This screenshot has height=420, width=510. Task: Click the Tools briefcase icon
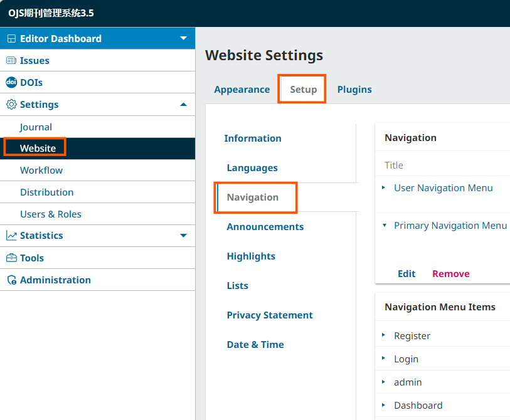pyautogui.click(x=11, y=258)
